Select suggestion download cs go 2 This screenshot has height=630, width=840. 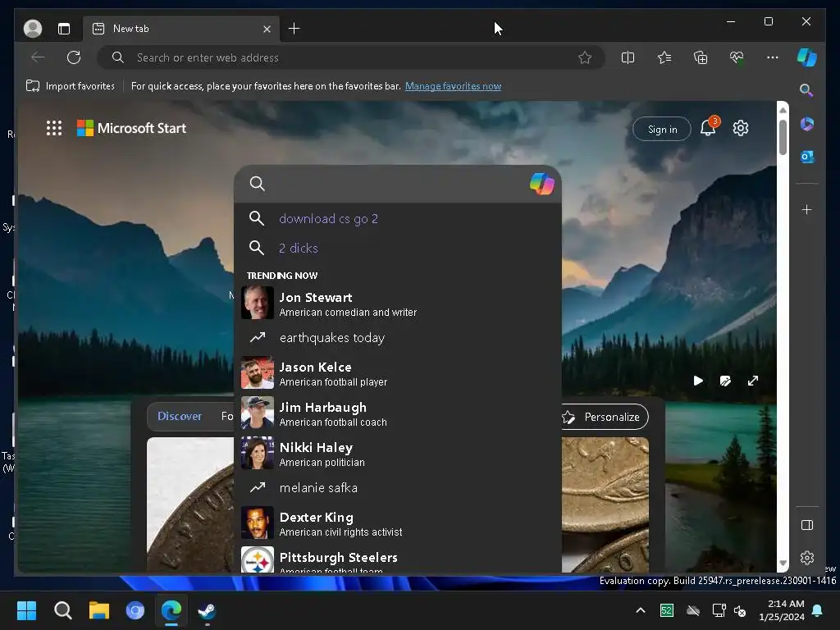398,218
